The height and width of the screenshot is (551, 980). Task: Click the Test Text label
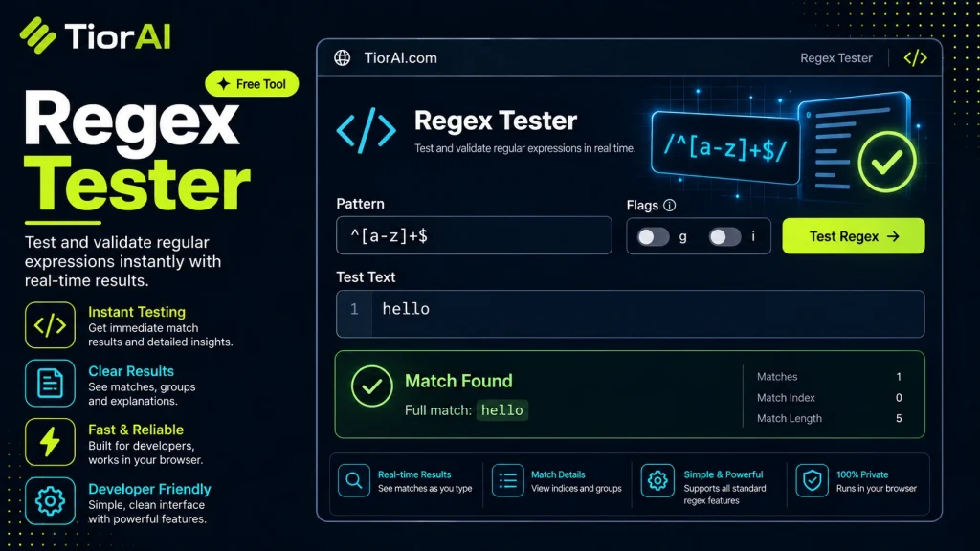(366, 276)
